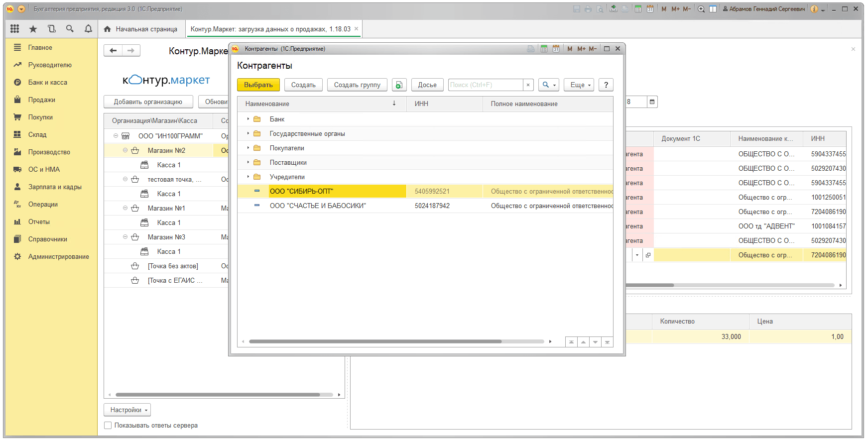Click ИНН column header in Контрагенты
The height and width of the screenshot is (441, 868).
point(445,104)
